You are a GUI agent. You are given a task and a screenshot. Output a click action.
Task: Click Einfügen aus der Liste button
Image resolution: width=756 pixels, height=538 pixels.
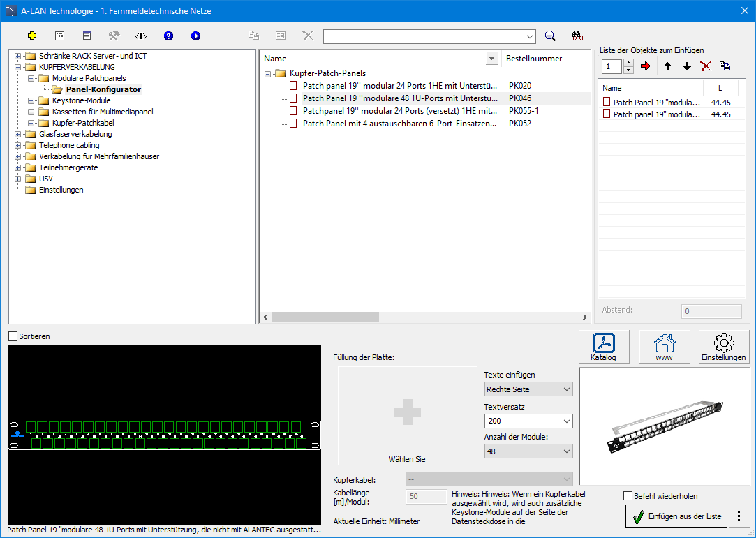tap(676, 516)
